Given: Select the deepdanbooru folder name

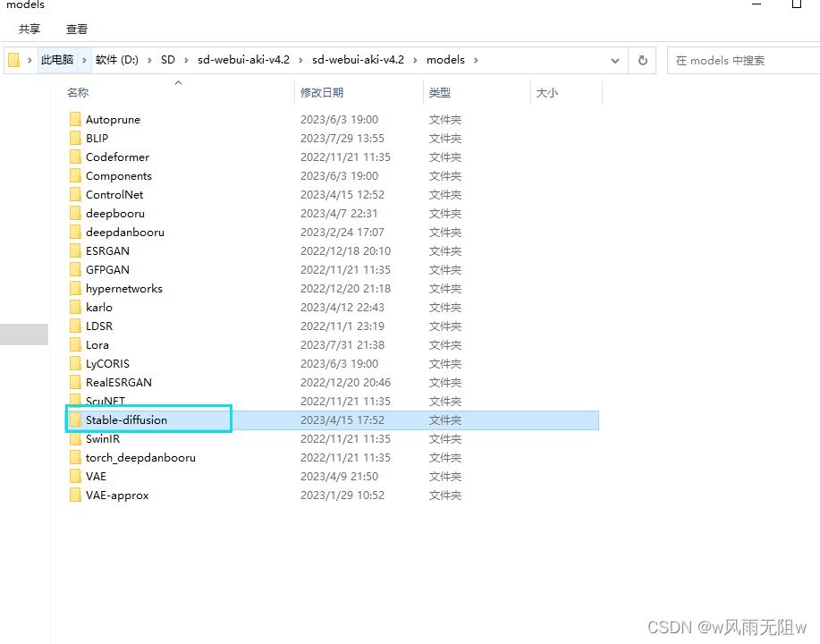Looking at the screenshot, I should pyautogui.click(x=125, y=233).
